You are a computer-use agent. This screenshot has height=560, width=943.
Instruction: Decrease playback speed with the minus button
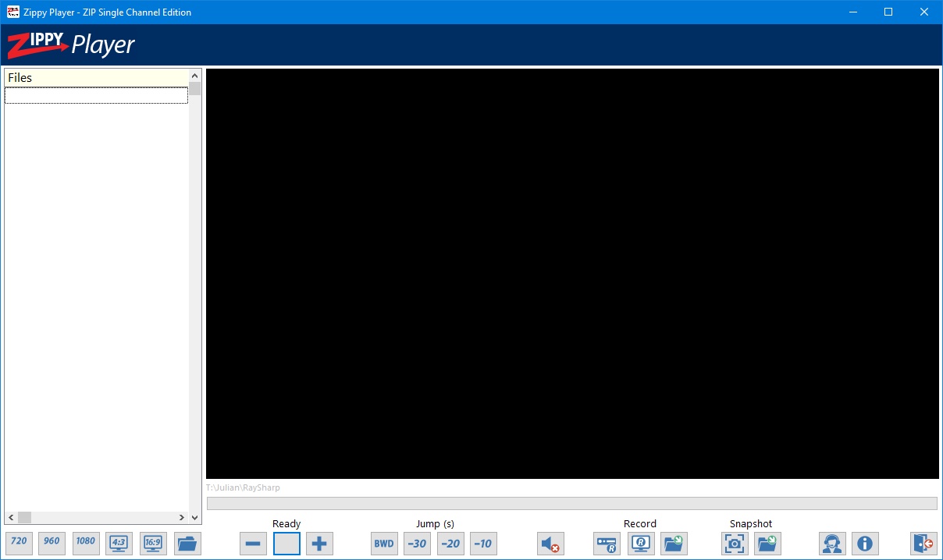(x=253, y=544)
